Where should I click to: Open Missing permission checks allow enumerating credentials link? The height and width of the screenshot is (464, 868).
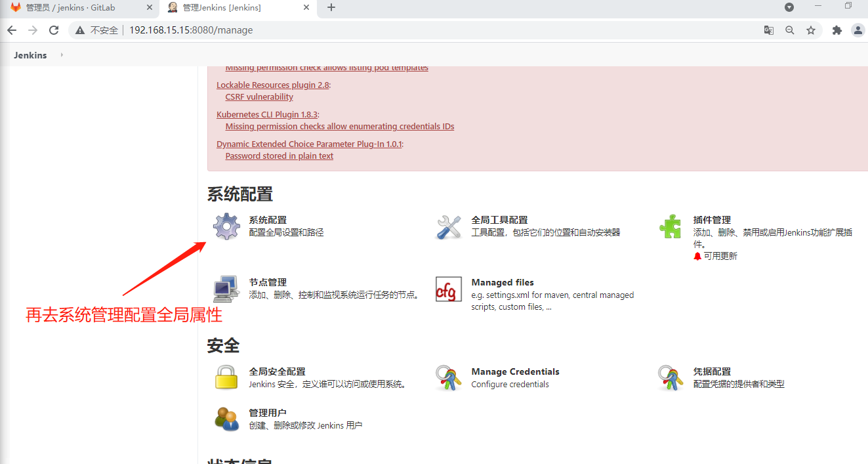tap(340, 127)
